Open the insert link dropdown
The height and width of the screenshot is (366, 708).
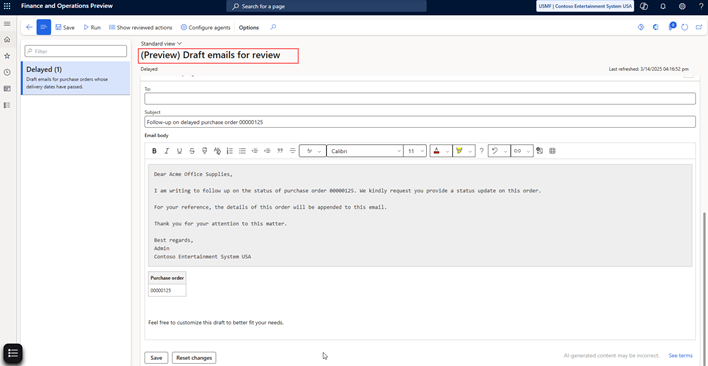tap(522, 151)
